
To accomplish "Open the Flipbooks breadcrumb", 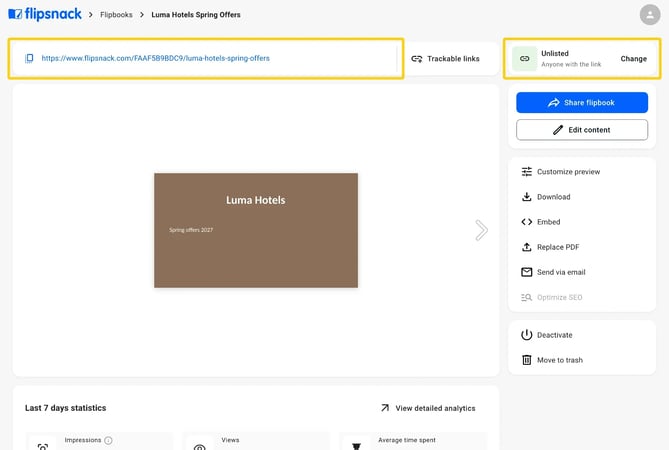I will pyautogui.click(x=116, y=15).
